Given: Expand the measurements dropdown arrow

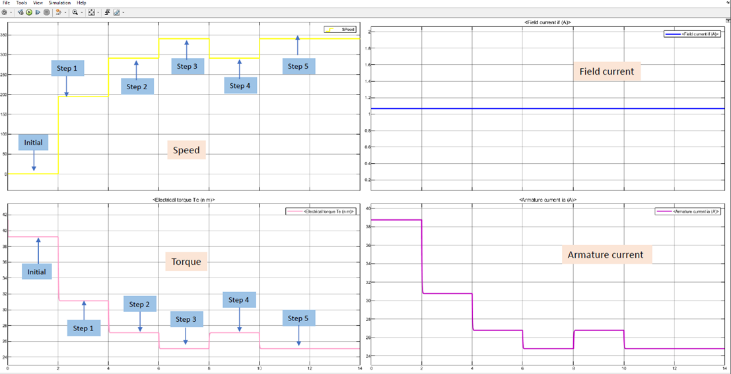Looking at the screenshot, I should pyautogui.click(x=123, y=13).
